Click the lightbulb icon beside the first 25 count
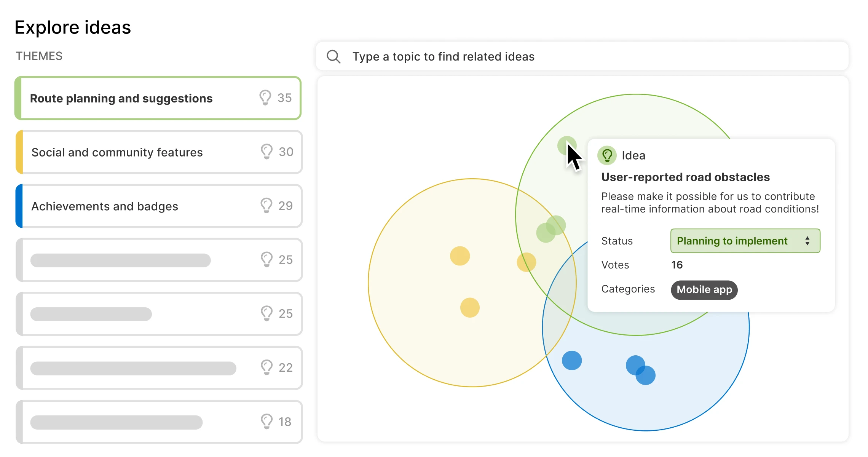The height and width of the screenshot is (457, 868). point(266,260)
